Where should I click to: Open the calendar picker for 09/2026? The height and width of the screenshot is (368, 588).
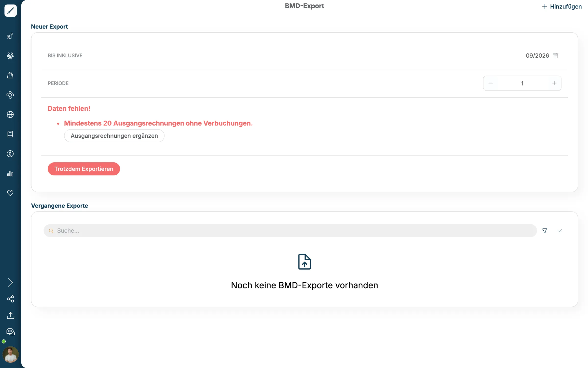tap(555, 56)
